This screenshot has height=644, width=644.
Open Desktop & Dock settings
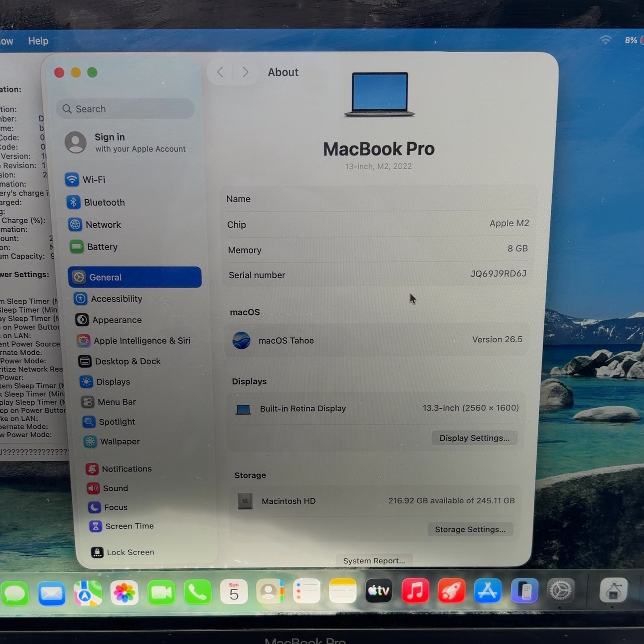click(x=119, y=361)
